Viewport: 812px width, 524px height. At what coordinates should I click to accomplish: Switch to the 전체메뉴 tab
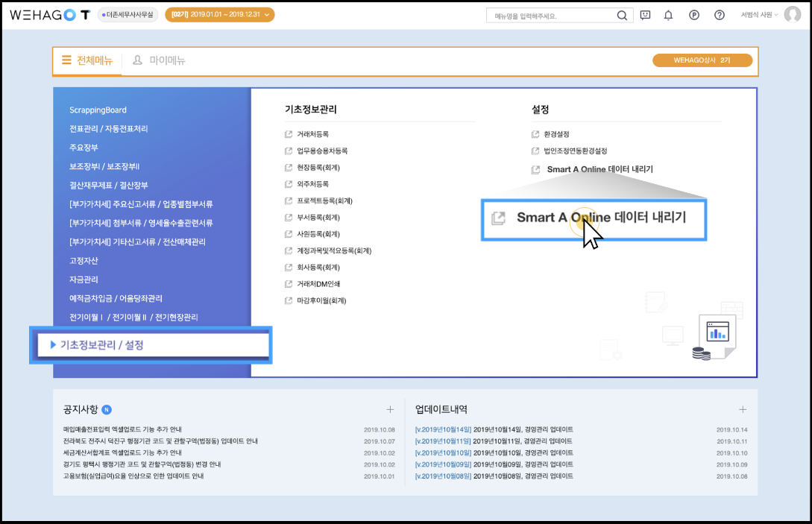(x=87, y=60)
